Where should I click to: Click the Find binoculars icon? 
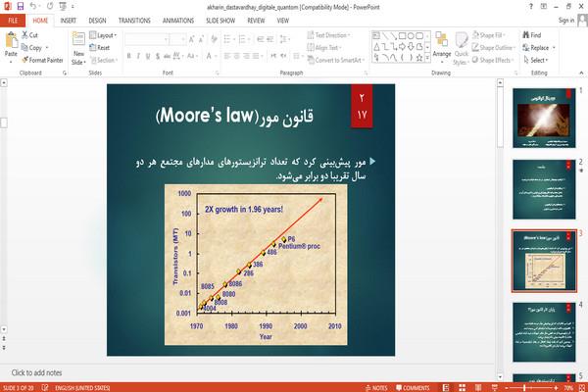(x=525, y=35)
